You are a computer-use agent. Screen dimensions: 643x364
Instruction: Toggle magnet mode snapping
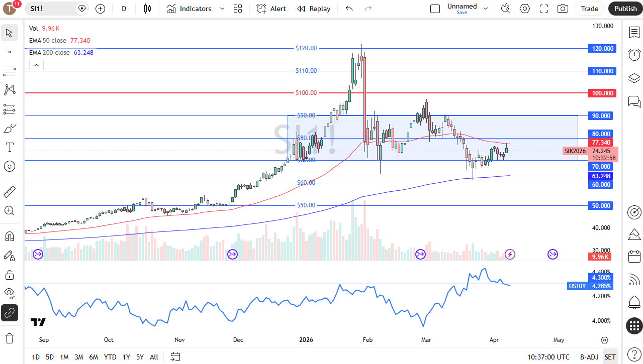coord(9,236)
